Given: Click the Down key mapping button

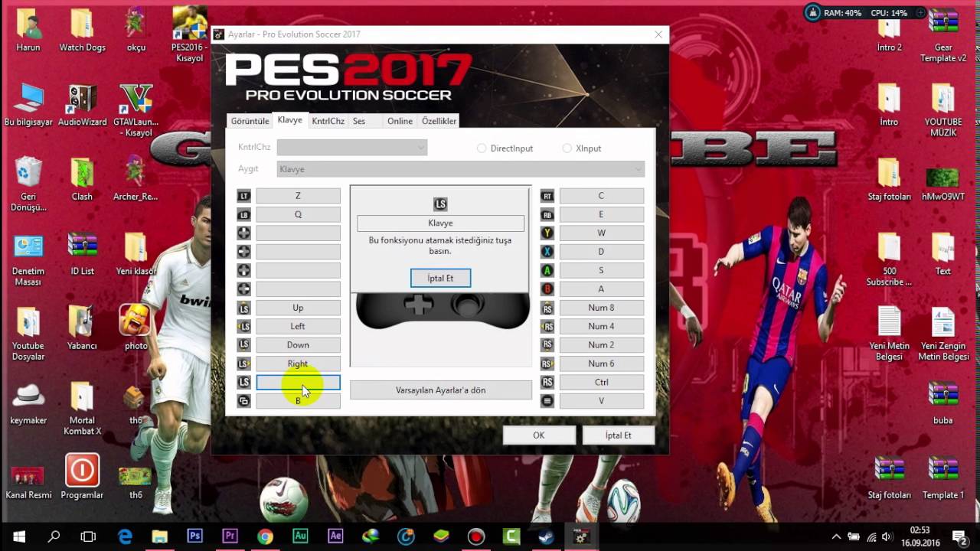Looking at the screenshot, I should coord(298,345).
